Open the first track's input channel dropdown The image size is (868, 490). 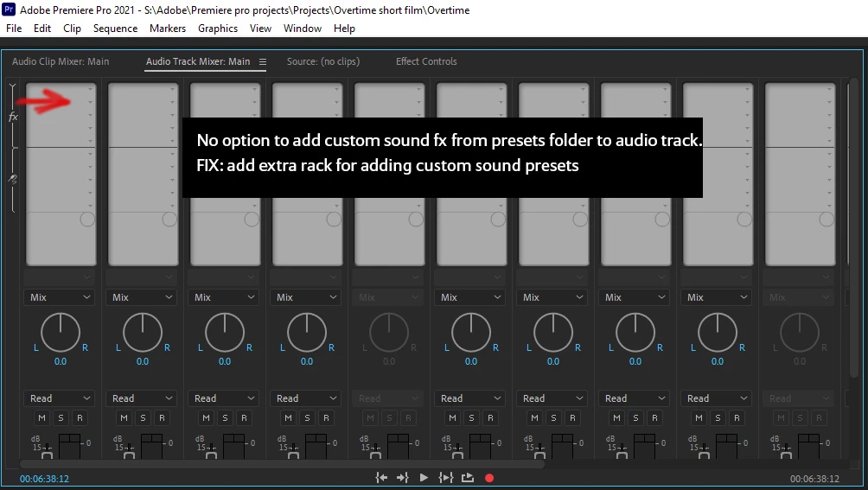[60, 277]
